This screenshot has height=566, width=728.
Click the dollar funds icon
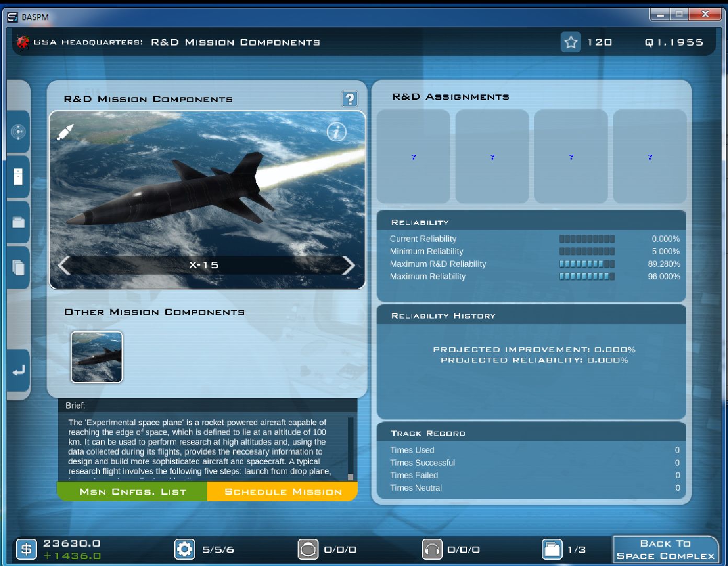coord(26,549)
